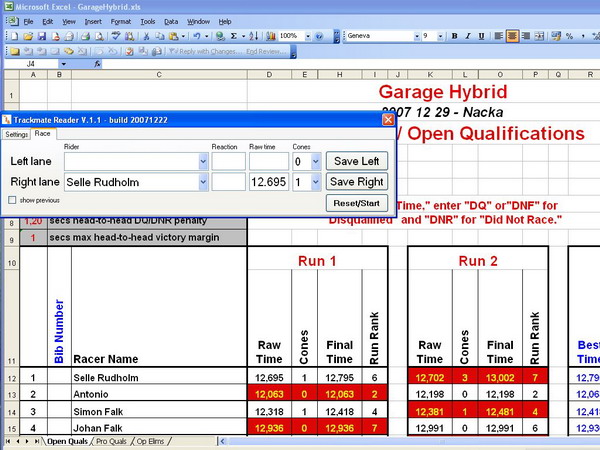Click the Save Left button

pyautogui.click(x=357, y=161)
